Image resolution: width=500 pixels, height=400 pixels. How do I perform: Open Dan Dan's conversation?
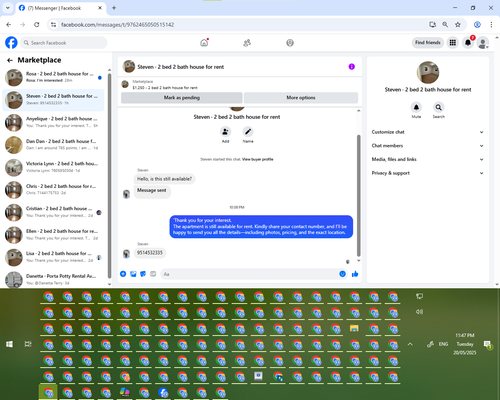pos(54,145)
